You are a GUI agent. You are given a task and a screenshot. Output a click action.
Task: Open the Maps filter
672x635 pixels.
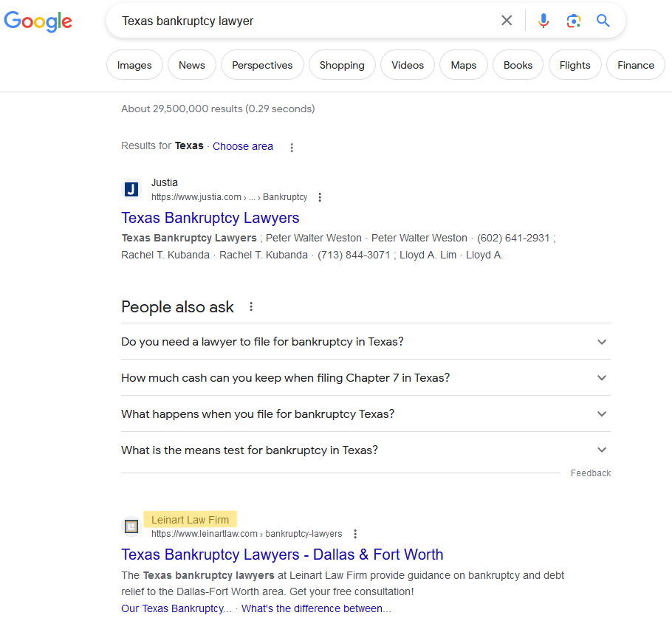click(x=464, y=65)
